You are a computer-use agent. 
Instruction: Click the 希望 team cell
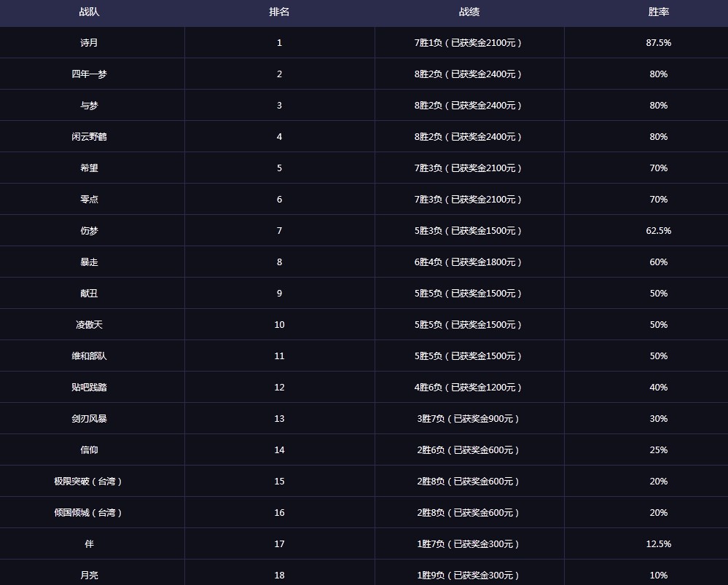89,168
